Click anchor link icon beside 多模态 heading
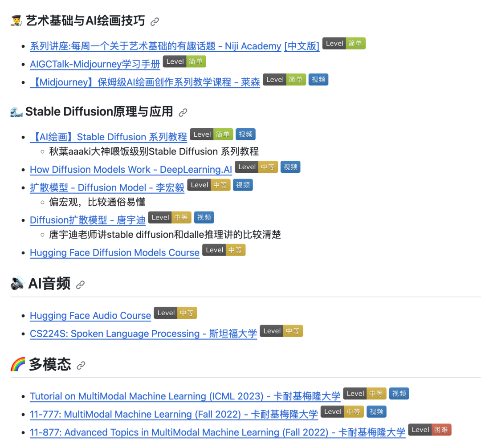 (x=81, y=365)
